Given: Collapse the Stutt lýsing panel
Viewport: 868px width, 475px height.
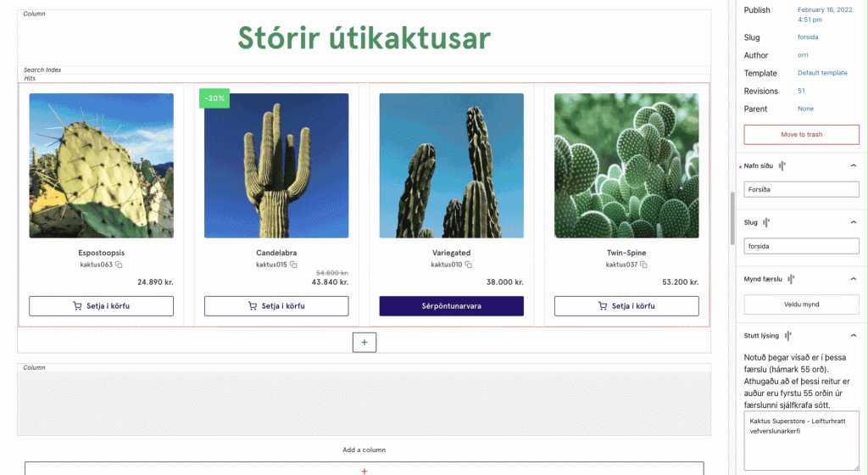Looking at the screenshot, I should click(853, 336).
